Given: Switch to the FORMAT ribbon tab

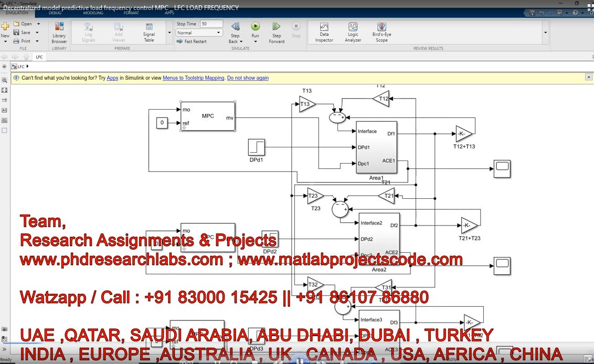Looking at the screenshot, I should pyautogui.click(x=131, y=13).
